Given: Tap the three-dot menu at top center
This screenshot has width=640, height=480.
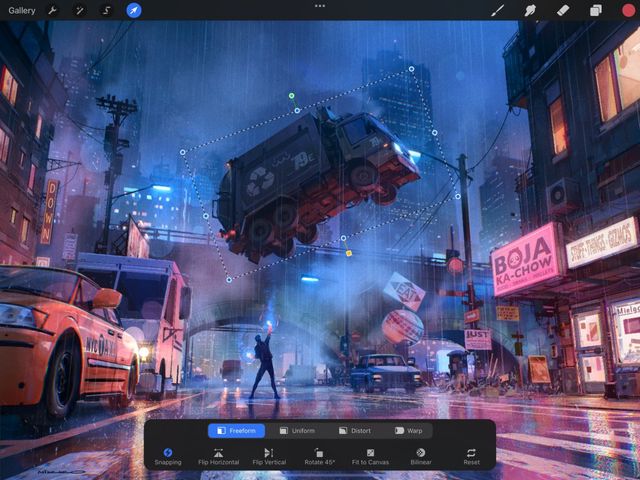Looking at the screenshot, I should (320, 6).
